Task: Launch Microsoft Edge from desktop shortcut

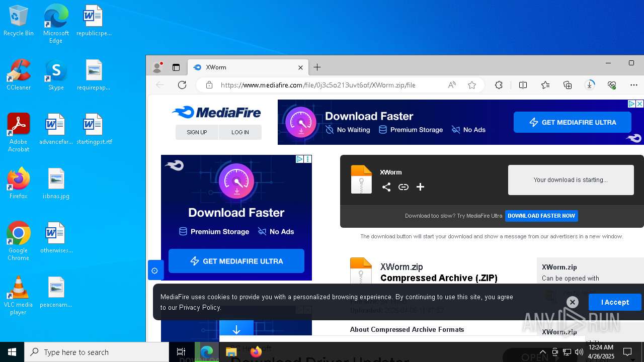Action: click(56, 24)
